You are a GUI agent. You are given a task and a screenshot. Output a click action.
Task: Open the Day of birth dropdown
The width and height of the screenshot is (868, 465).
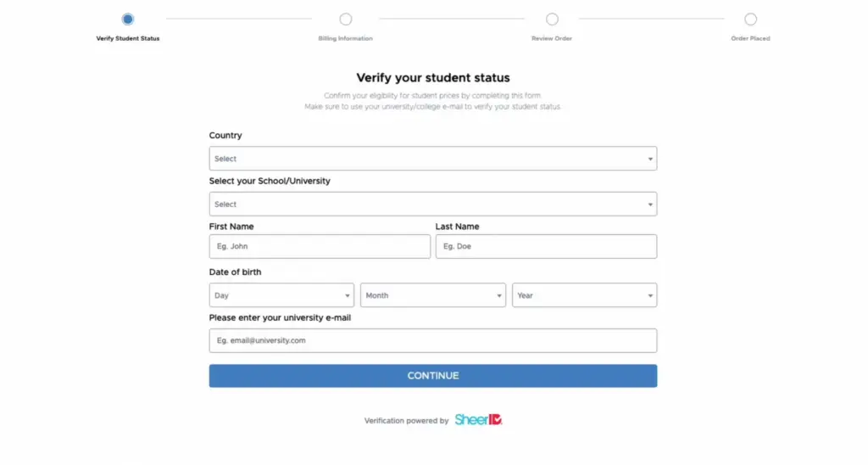coord(281,295)
